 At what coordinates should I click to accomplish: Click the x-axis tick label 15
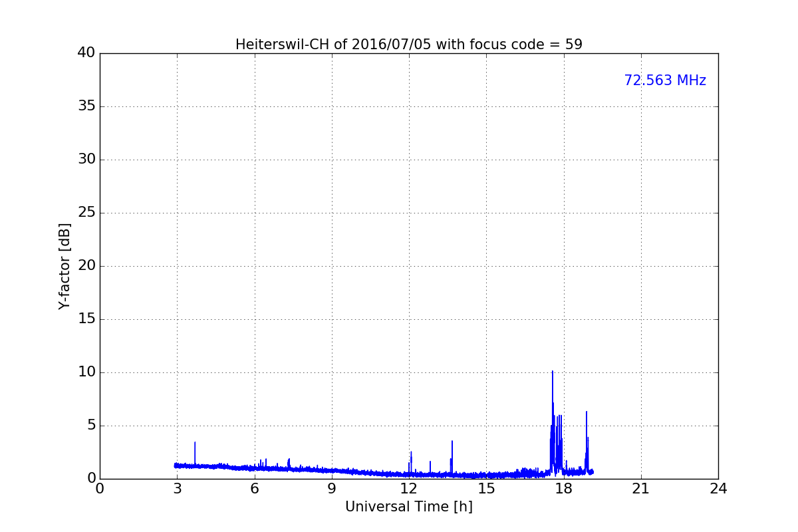click(x=486, y=489)
